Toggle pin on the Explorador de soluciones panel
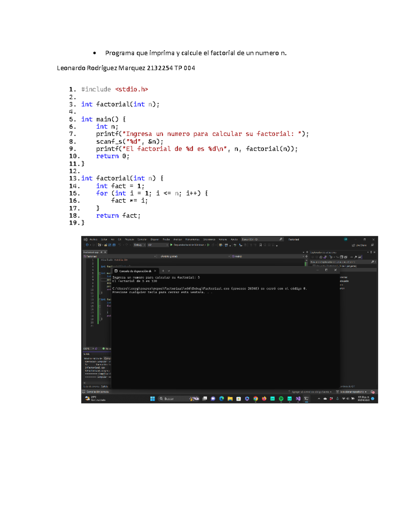411x532 pixels. pos(371,252)
